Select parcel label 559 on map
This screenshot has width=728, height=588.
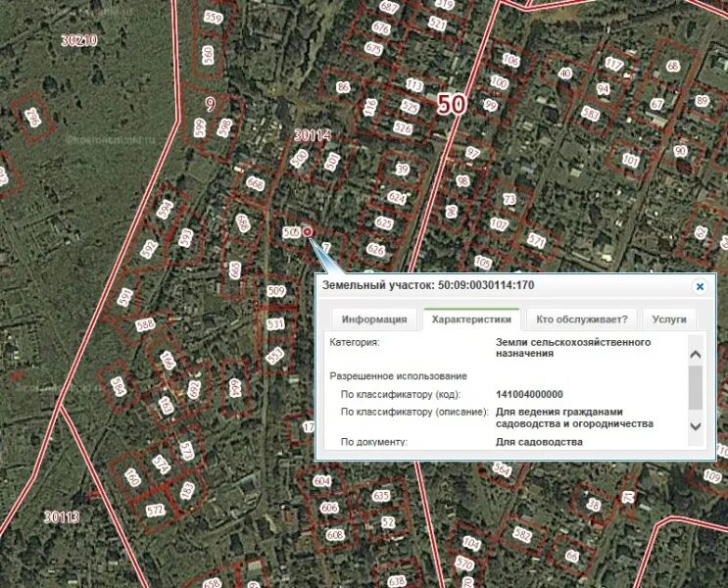pos(213,18)
